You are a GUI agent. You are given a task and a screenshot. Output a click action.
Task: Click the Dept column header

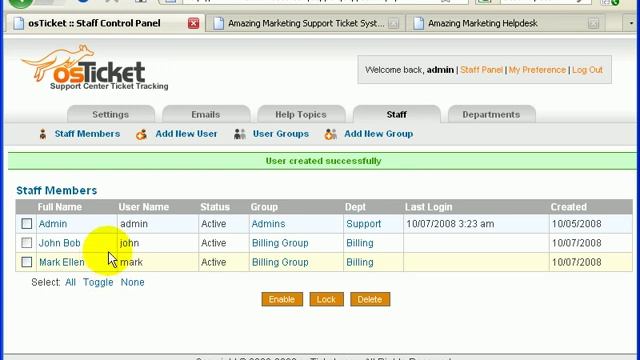(355, 207)
